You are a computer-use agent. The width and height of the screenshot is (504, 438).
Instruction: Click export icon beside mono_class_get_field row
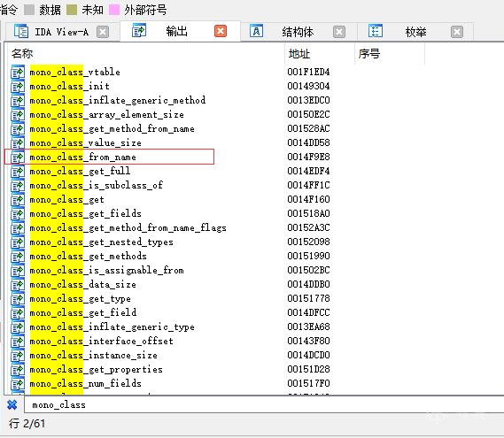tap(18, 312)
